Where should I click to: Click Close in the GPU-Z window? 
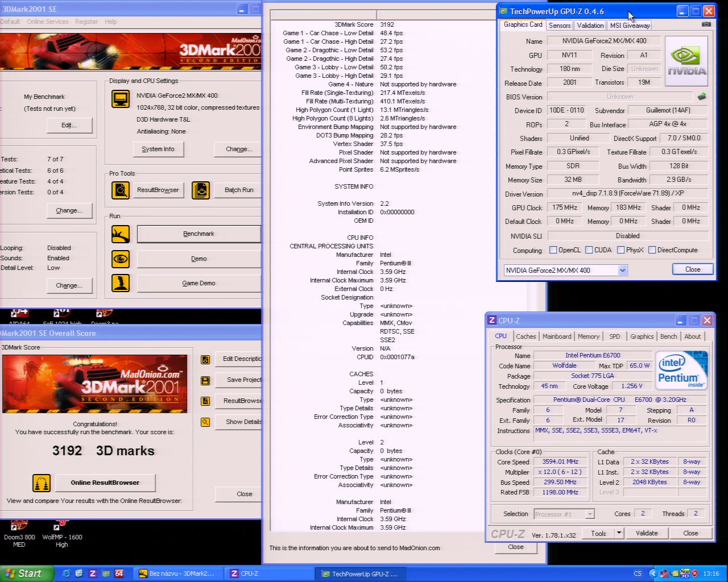coord(693,269)
